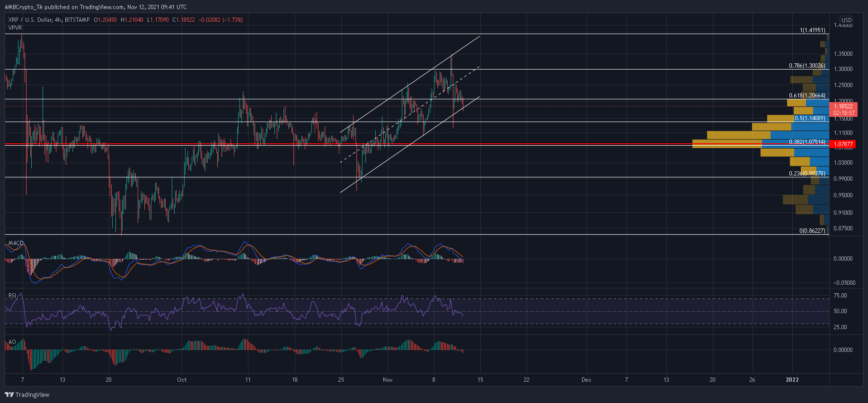Click the Fibonacci label 0.618(1.20664)
The height and width of the screenshot is (403, 868).
click(x=807, y=96)
